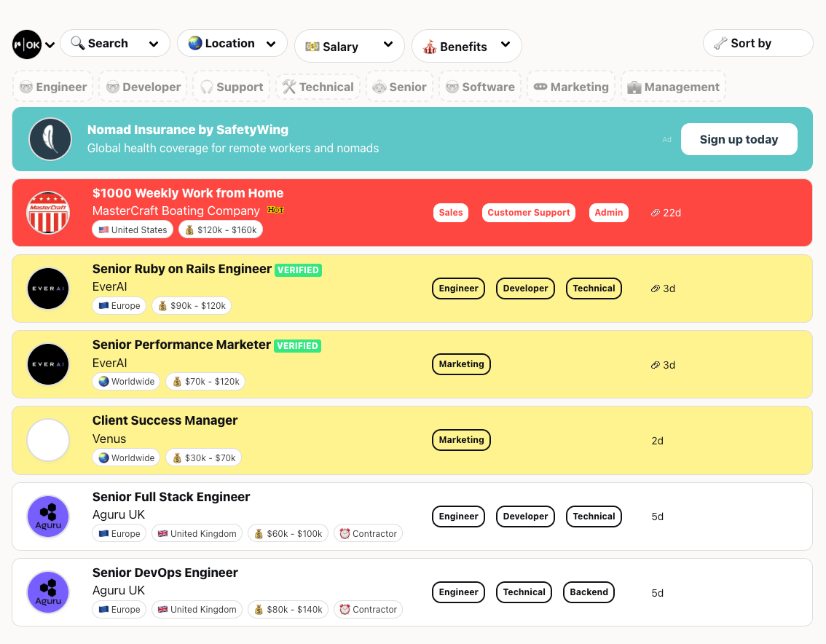
Task: Open Senior Performance Marketer listing
Action: pyautogui.click(x=181, y=345)
